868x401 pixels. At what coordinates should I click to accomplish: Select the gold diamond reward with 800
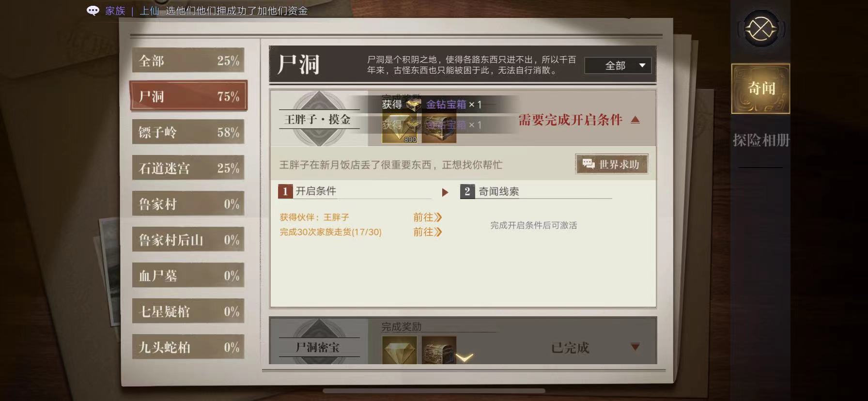400,128
